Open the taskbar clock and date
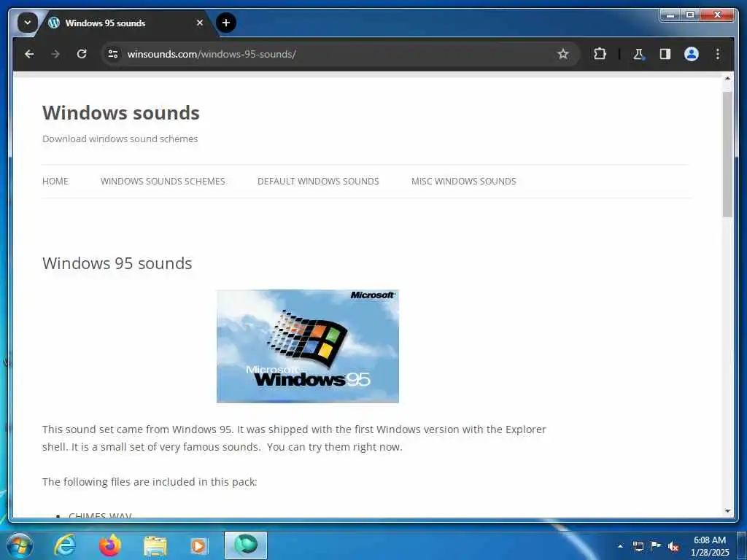 [709, 546]
